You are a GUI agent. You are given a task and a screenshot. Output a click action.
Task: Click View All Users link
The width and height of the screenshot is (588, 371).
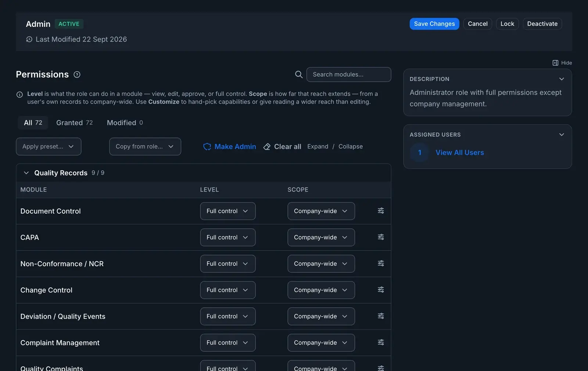[x=460, y=153]
